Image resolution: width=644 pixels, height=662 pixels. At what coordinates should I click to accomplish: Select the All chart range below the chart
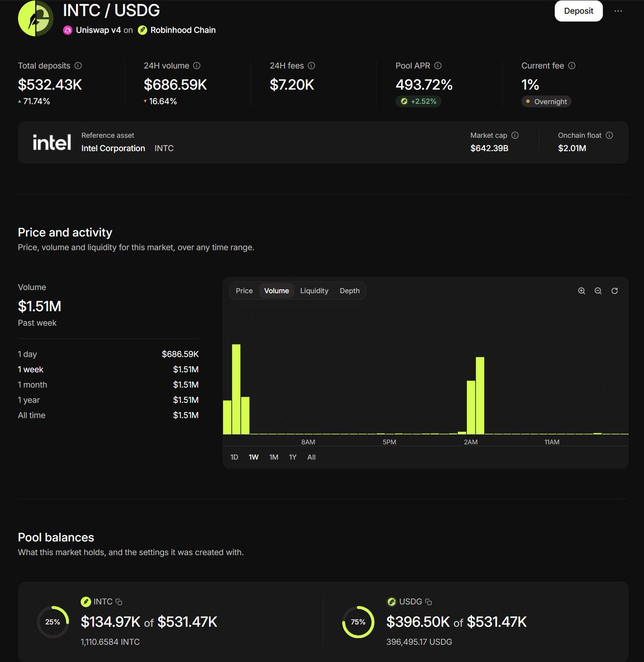(311, 457)
